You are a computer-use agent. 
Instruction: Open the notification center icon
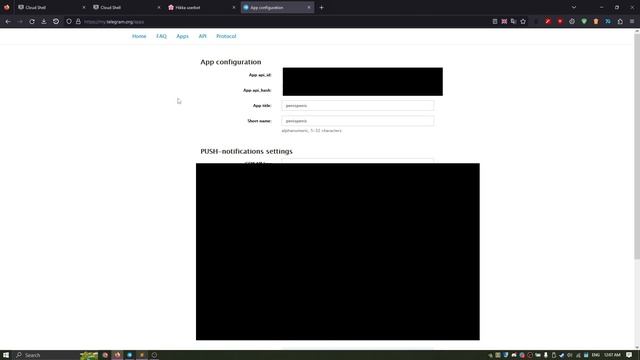[x=629, y=355]
